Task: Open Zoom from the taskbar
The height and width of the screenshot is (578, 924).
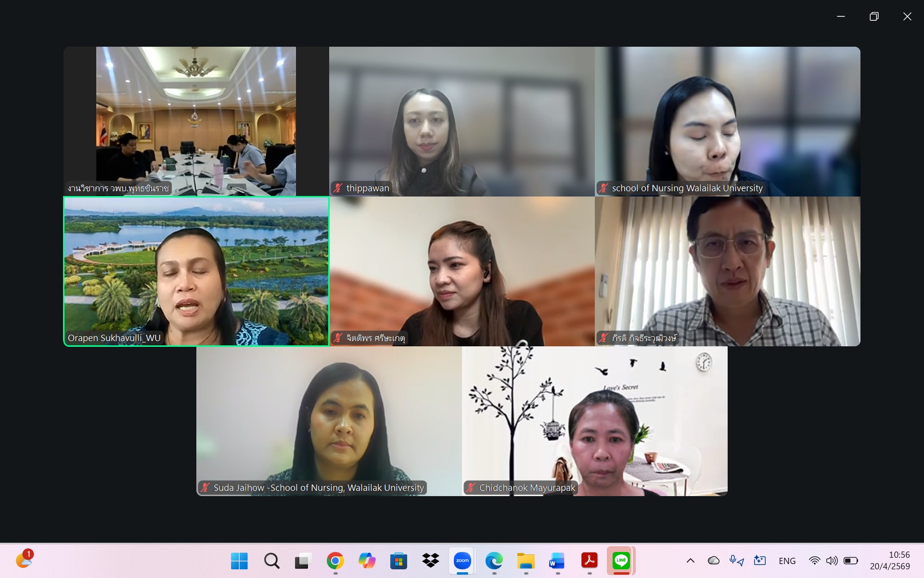Action: pos(462,561)
